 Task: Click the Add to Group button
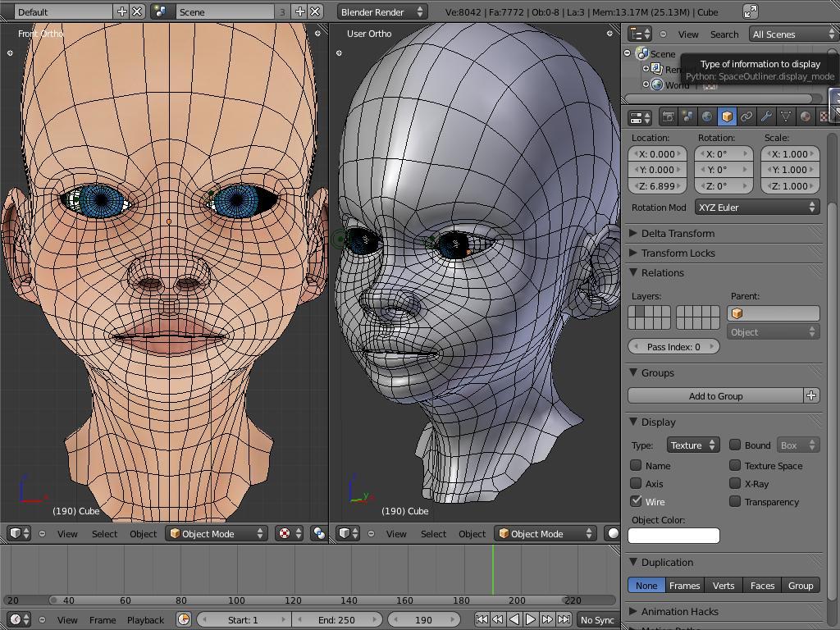(x=715, y=396)
